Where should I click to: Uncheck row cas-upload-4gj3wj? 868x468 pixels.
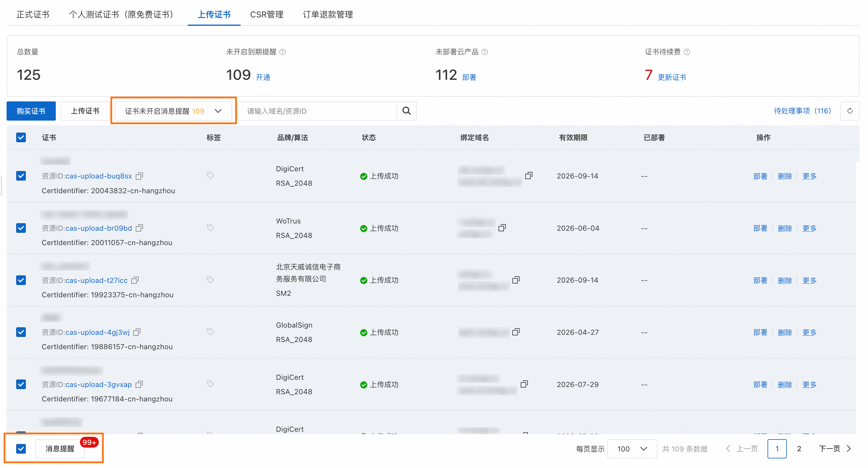pyautogui.click(x=21, y=332)
